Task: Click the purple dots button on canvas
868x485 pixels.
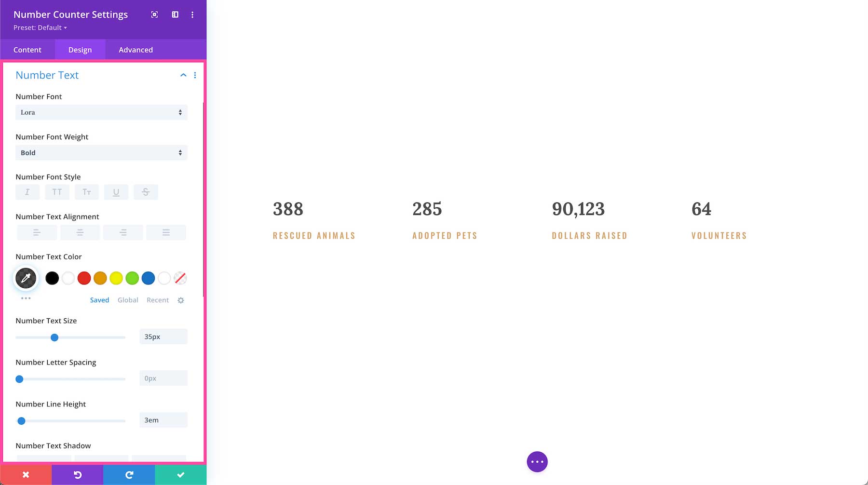Action: 537,461
